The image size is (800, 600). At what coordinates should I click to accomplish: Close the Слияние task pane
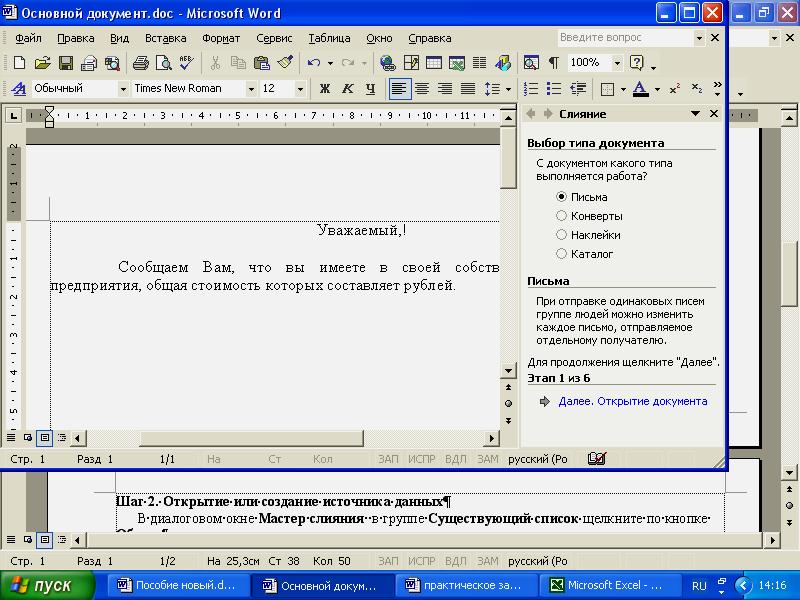click(714, 114)
